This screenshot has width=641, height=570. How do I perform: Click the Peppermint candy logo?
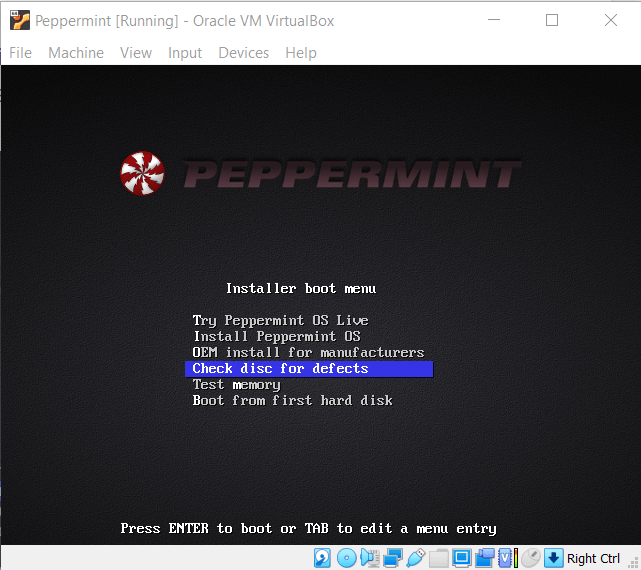[143, 173]
